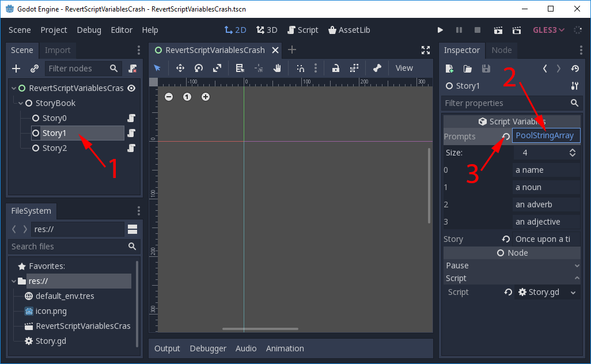Viewport: 591px width, 364px height.
Task: Open the Scene menu
Action: click(20, 29)
